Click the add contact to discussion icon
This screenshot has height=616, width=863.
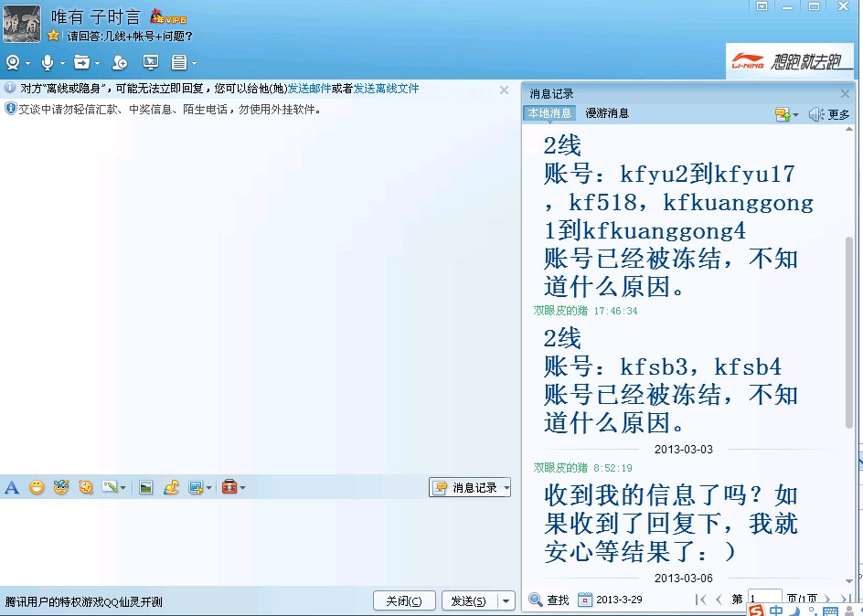pos(119,62)
